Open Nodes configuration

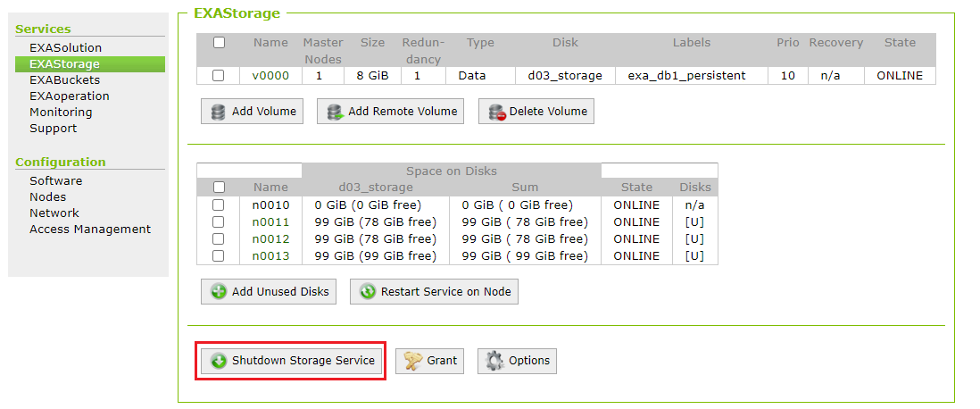coord(47,197)
